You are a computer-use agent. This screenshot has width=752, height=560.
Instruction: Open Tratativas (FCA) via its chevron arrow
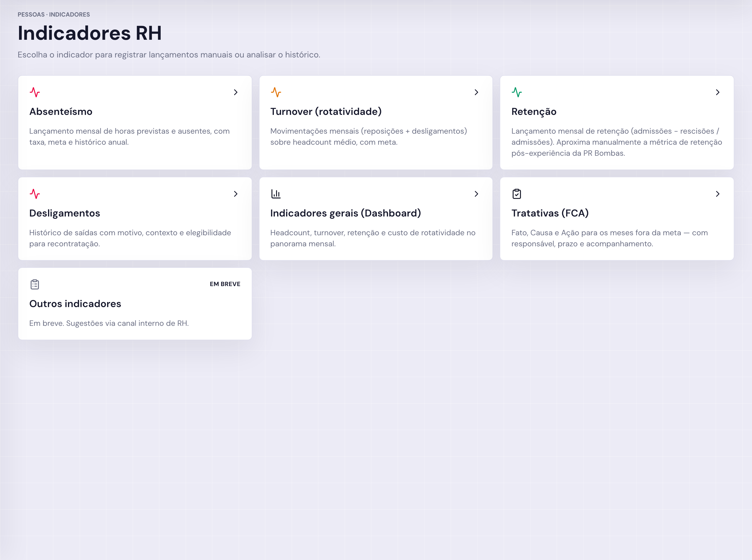pyautogui.click(x=717, y=194)
